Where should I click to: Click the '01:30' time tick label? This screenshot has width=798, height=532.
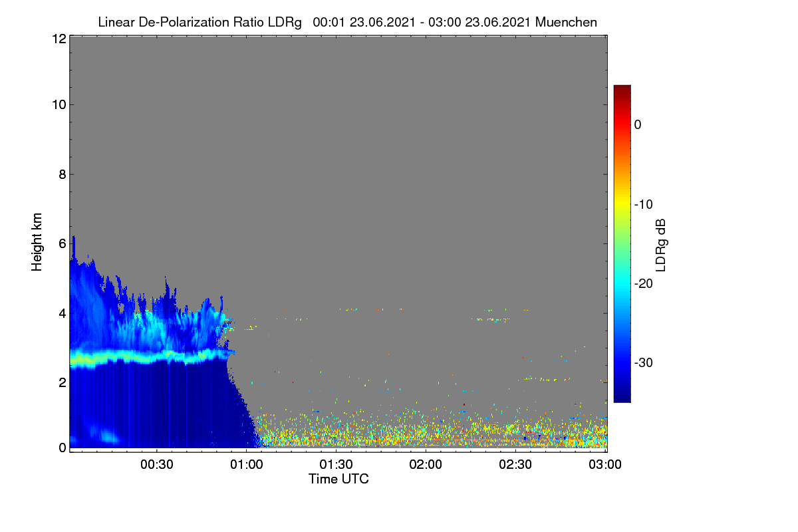point(336,465)
